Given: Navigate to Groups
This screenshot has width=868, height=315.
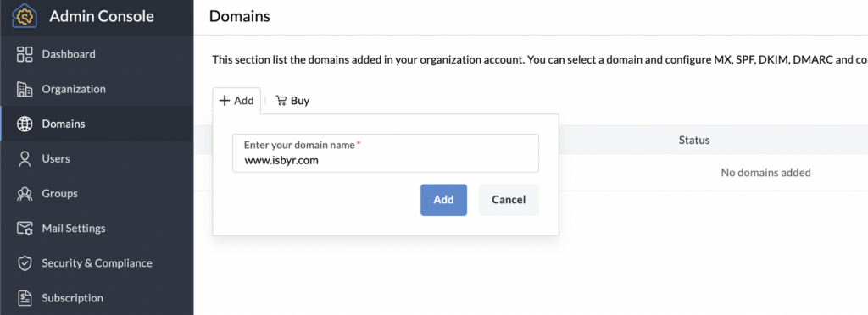Looking at the screenshot, I should pyautogui.click(x=97, y=193).
